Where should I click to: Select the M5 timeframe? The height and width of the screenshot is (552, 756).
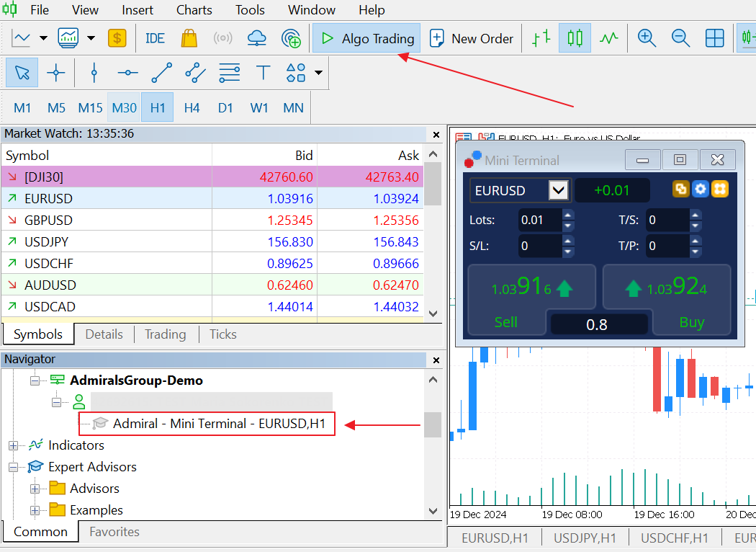(56, 107)
